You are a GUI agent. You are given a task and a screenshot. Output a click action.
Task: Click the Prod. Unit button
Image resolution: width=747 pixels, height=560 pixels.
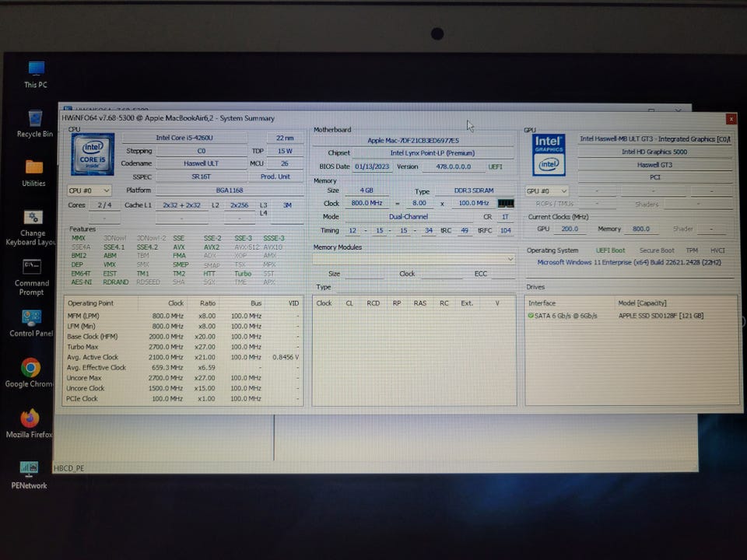(x=275, y=177)
